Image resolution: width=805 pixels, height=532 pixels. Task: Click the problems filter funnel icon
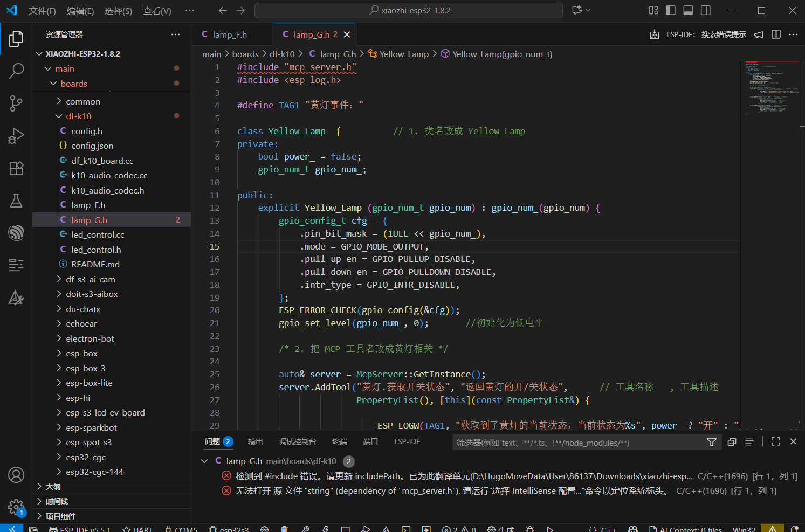pos(712,442)
